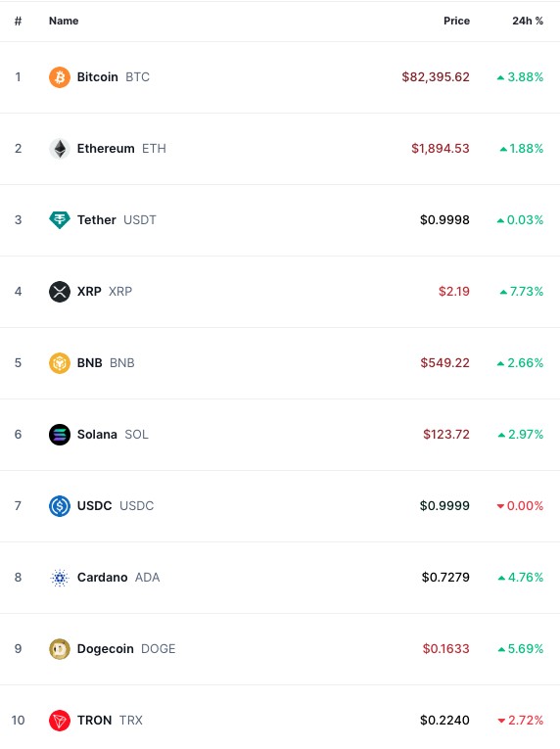Click XRP 24h change 7.73%
This screenshot has height=749, width=560.
tap(521, 292)
